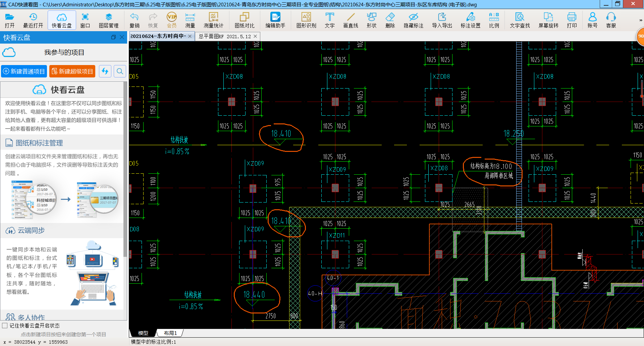Viewport: 644px width, 346px height.
Task: Open the 最近打开 recent files list
Action: click(x=33, y=20)
